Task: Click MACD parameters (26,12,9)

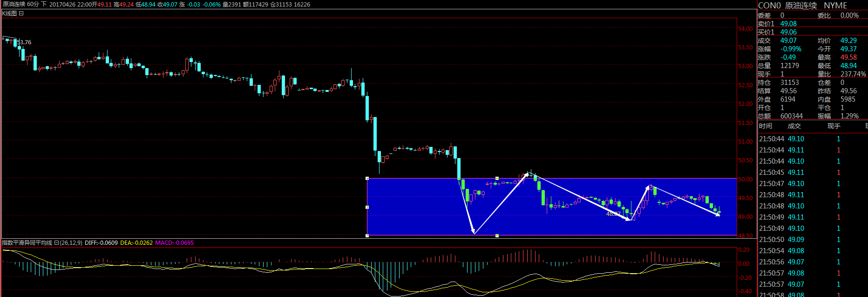Action: point(71,243)
